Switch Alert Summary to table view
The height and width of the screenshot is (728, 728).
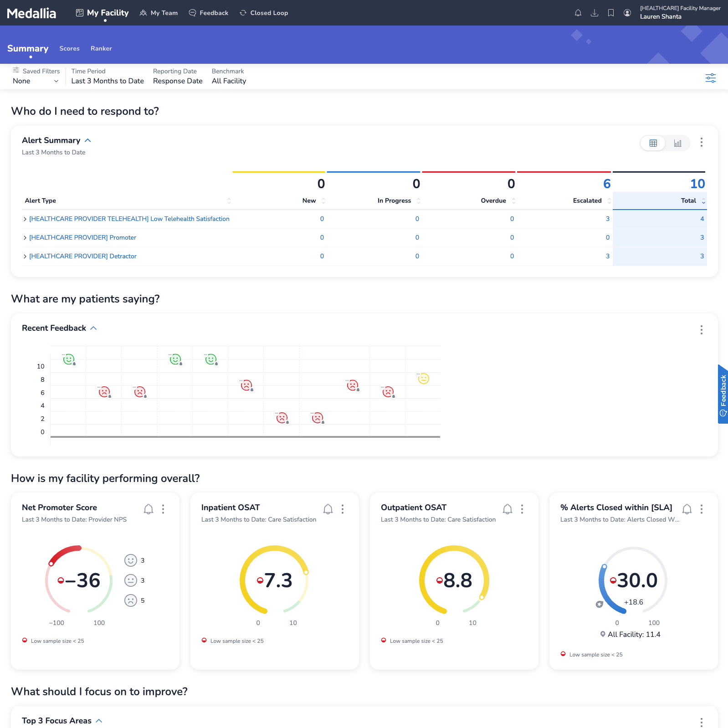[653, 143]
